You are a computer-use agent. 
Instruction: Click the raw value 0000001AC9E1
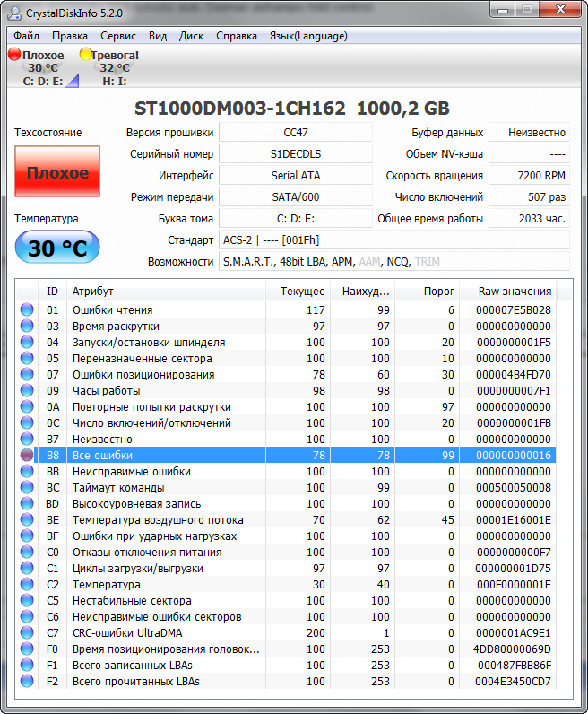[x=514, y=633]
